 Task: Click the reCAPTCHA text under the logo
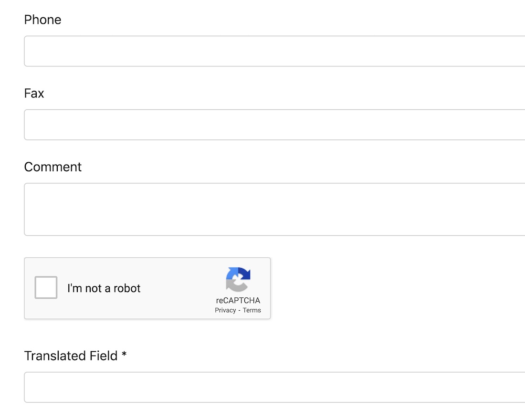point(238,301)
